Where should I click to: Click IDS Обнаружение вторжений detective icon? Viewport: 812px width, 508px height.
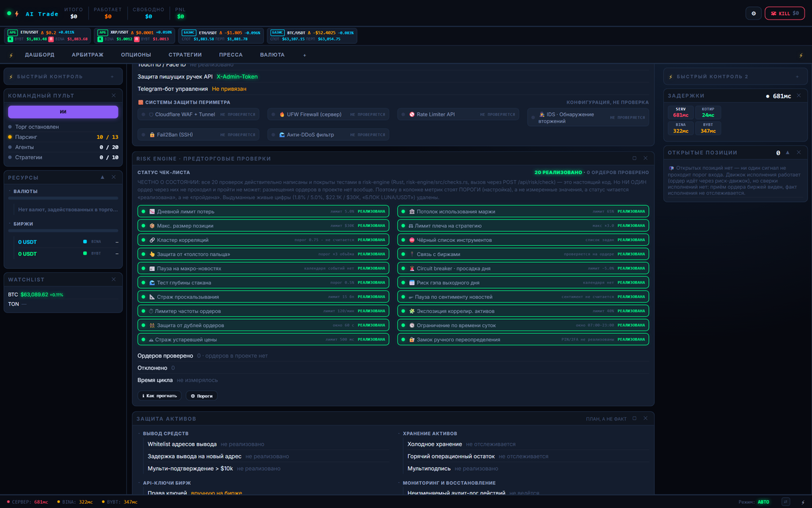(541, 114)
